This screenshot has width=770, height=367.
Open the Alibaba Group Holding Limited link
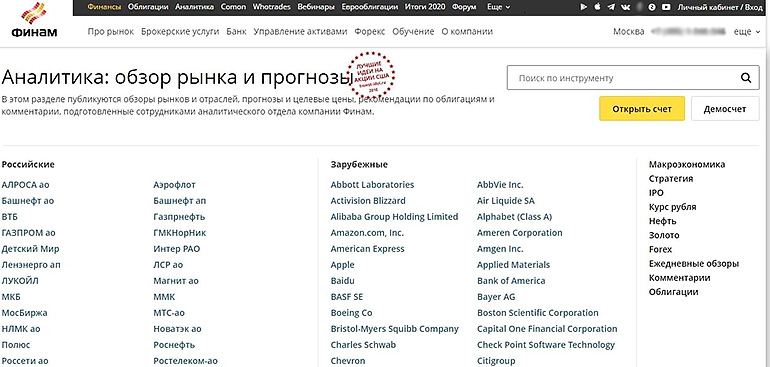coord(394,217)
